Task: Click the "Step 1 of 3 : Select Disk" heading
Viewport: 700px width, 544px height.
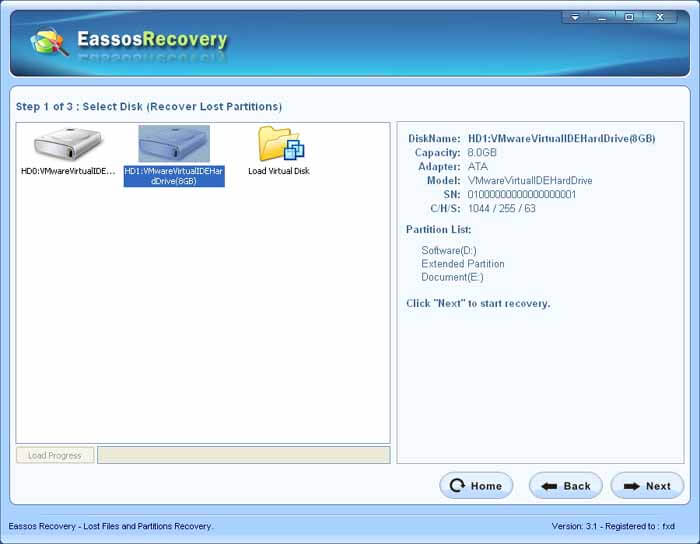Action: [149, 107]
